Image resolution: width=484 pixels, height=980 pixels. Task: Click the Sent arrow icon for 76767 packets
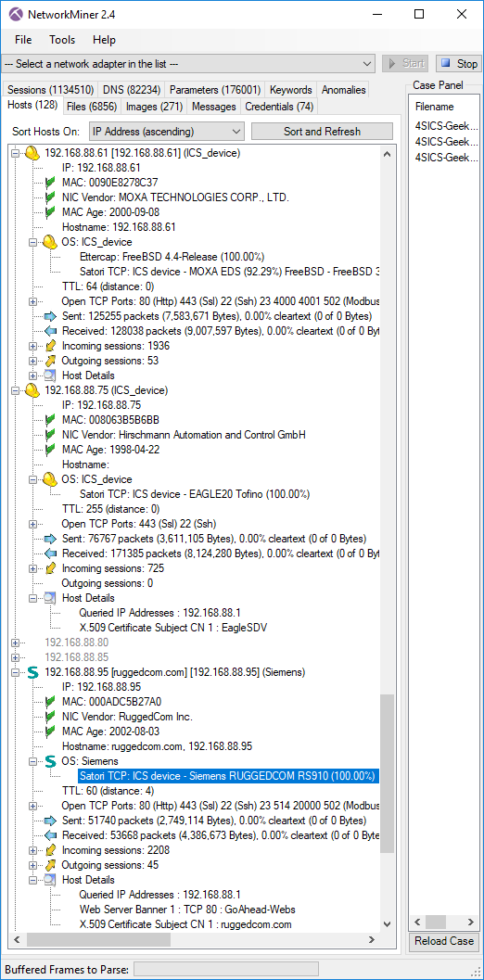[x=51, y=539]
